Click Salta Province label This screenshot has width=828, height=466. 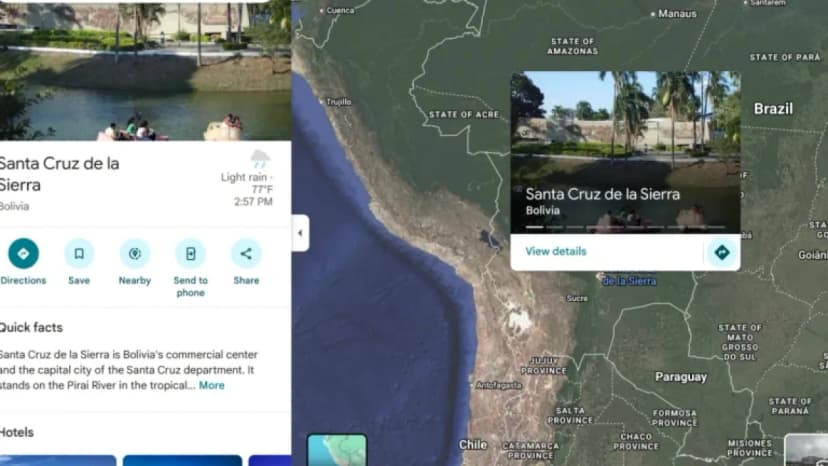pos(570,415)
